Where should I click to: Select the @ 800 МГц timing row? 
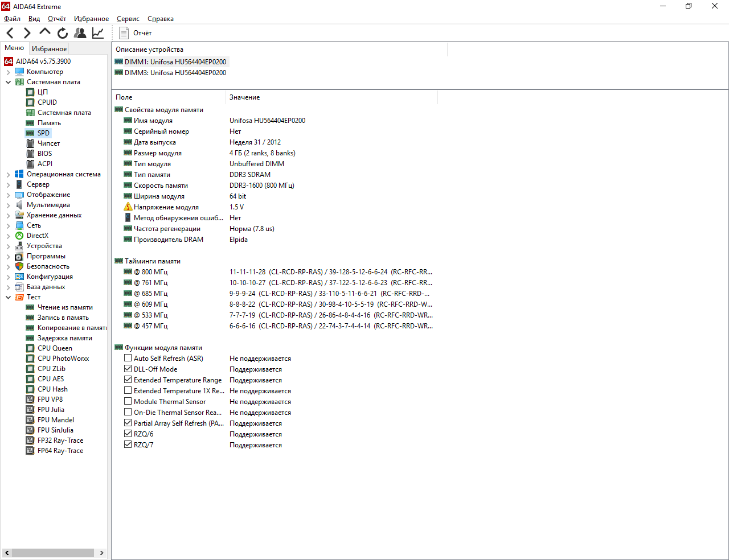pos(278,272)
